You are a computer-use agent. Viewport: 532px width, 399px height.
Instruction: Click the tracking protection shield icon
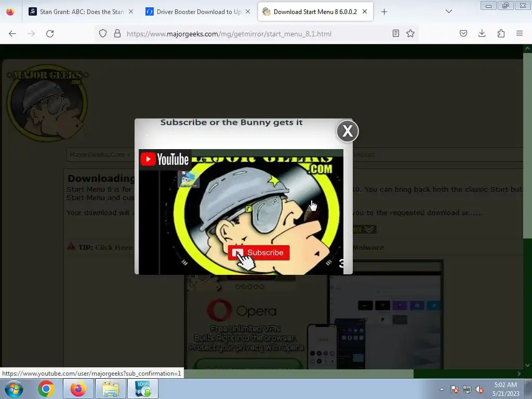click(103, 33)
